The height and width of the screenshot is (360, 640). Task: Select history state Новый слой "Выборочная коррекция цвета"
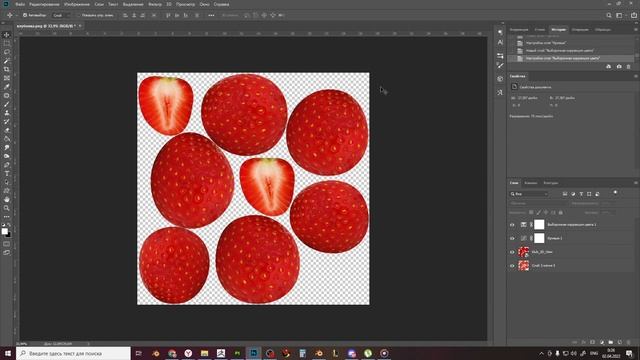pyautogui.click(x=560, y=51)
